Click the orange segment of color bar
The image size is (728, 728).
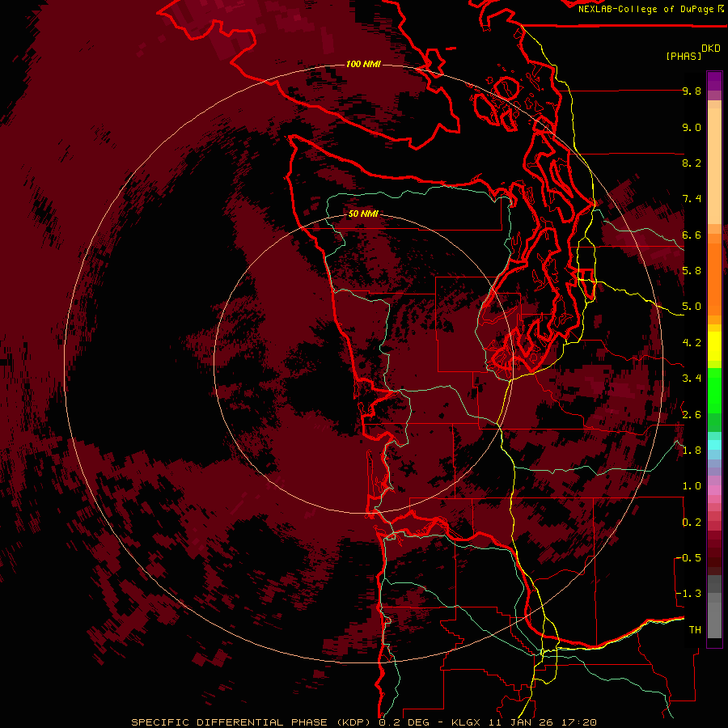coord(714,278)
